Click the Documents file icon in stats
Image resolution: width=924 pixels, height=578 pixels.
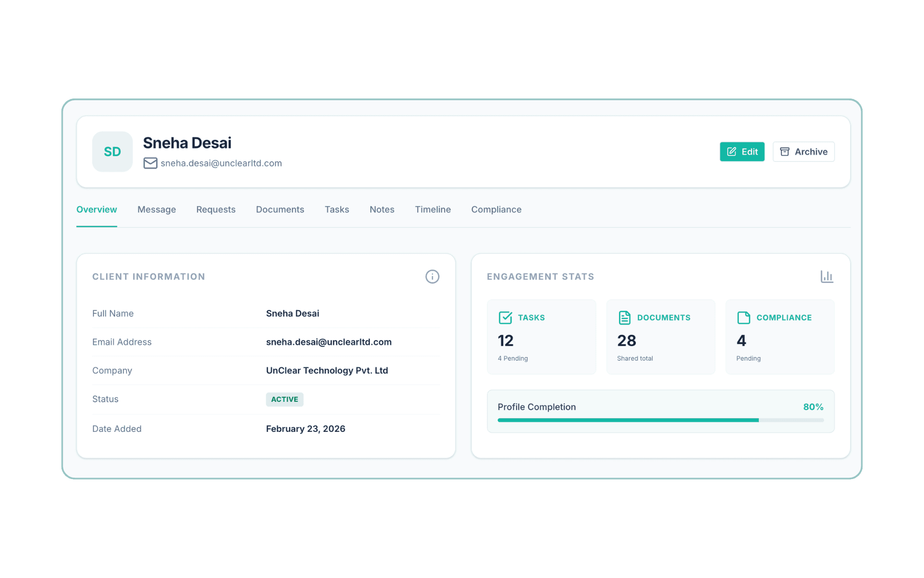point(624,318)
